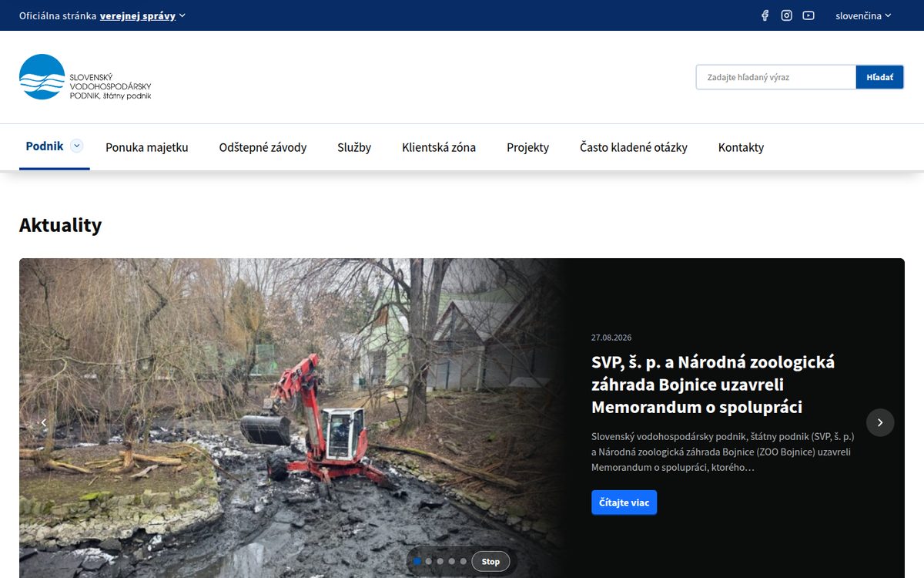Click the Aktuality heading
Screen dimensions: 924x578
click(60, 225)
